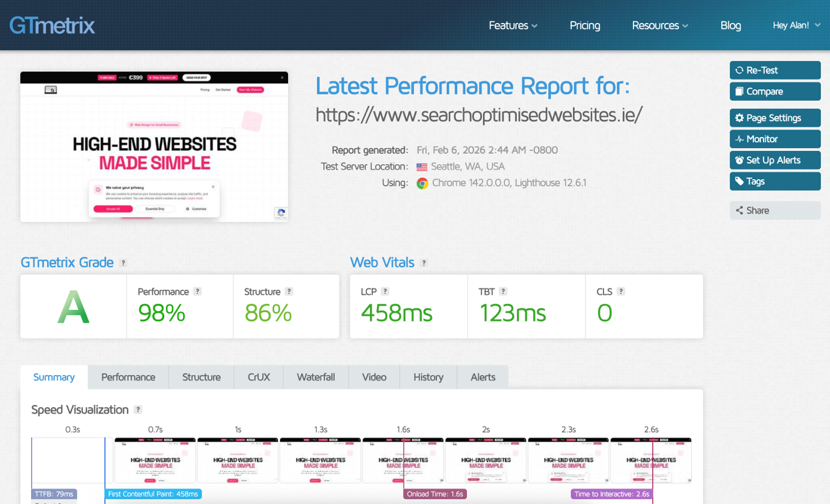
Task: Expand the Resources dropdown
Action: (x=659, y=25)
